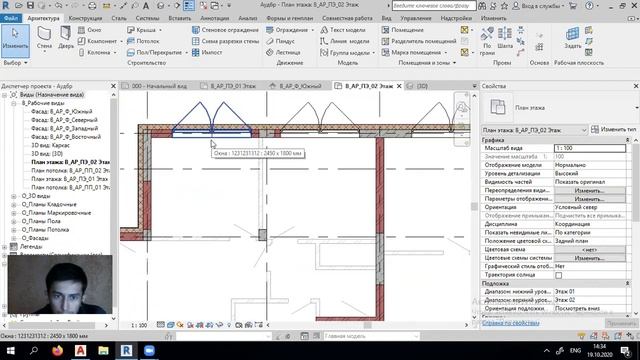
Task: Close the В_АР_ПЭ_02 Этаж view tab
Action: (399, 86)
